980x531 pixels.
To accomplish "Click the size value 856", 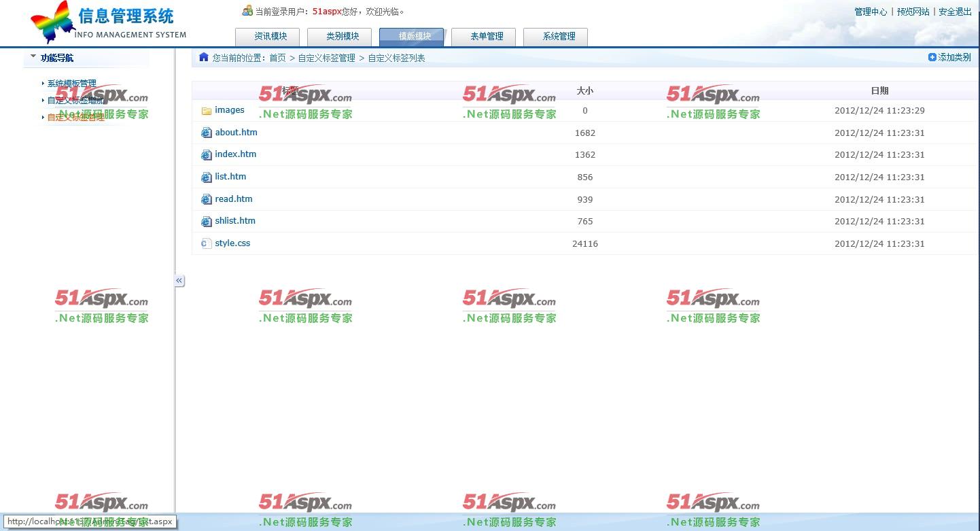I will coord(585,177).
